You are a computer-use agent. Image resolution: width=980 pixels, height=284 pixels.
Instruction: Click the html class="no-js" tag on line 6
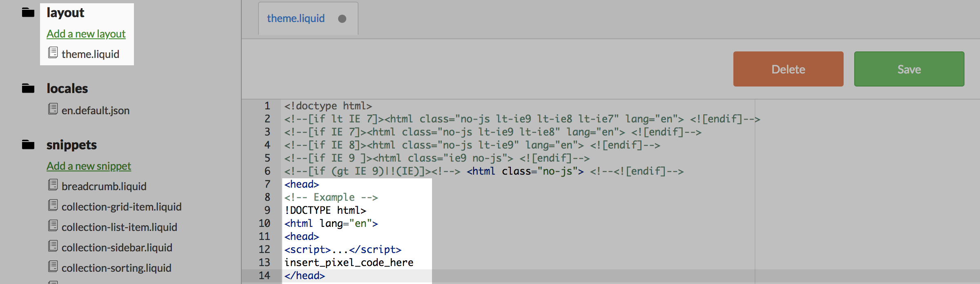(525, 171)
